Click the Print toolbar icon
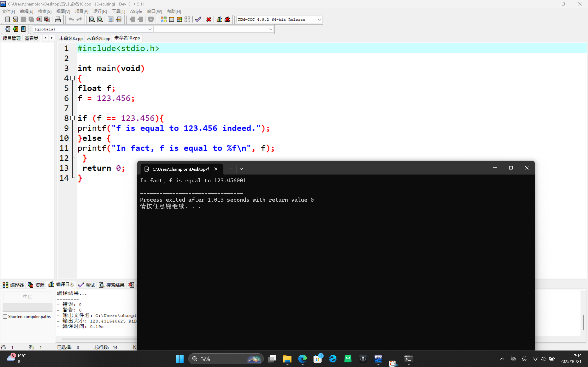The height and width of the screenshot is (367, 588). (x=58, y=19)
